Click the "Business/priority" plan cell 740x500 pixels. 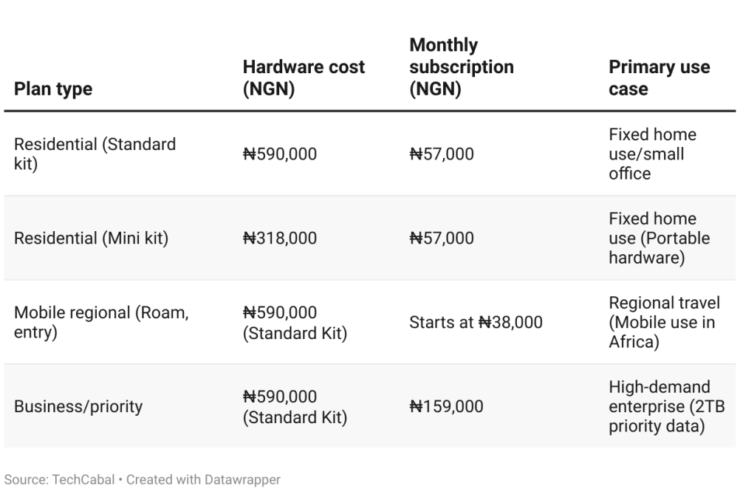click(78, 406)
